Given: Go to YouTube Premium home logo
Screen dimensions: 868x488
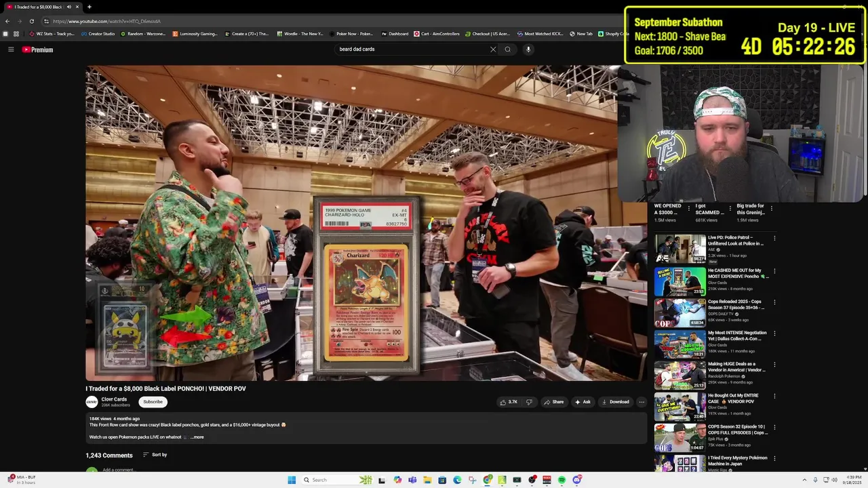Looking at the screenshot, I should tap(37, 49).
